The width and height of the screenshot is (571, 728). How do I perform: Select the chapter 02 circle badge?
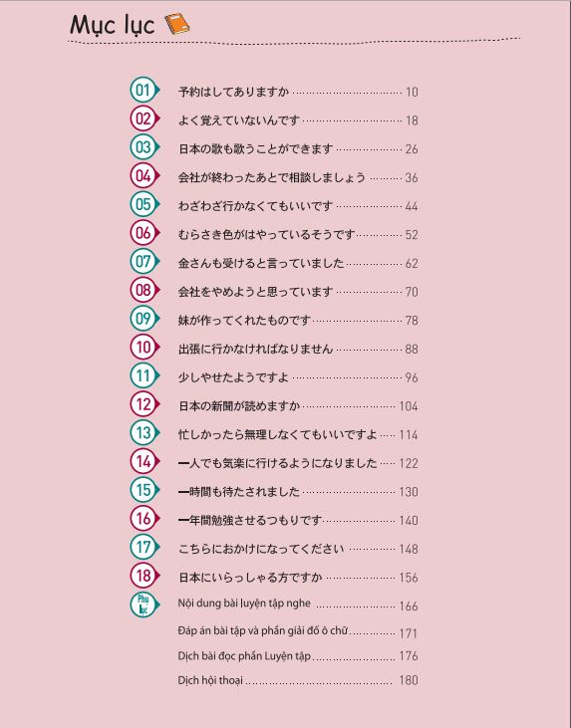pyautogui.click(x=144, y=119)
